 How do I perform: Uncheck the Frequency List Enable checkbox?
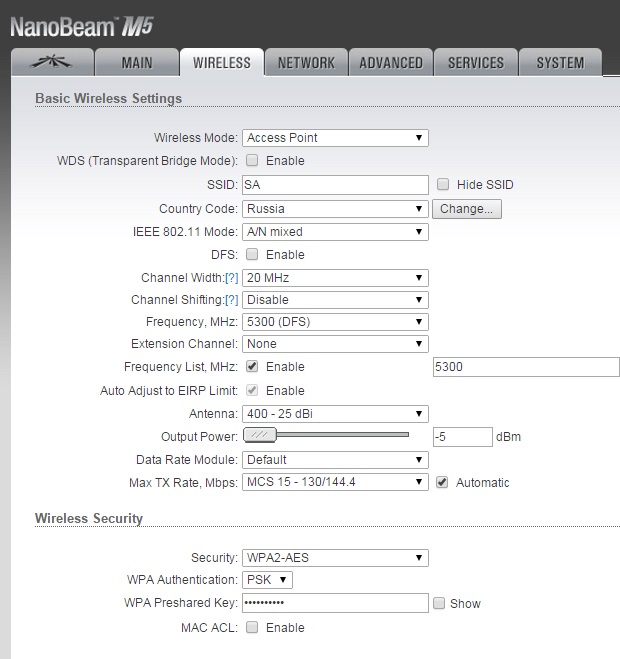252,366
